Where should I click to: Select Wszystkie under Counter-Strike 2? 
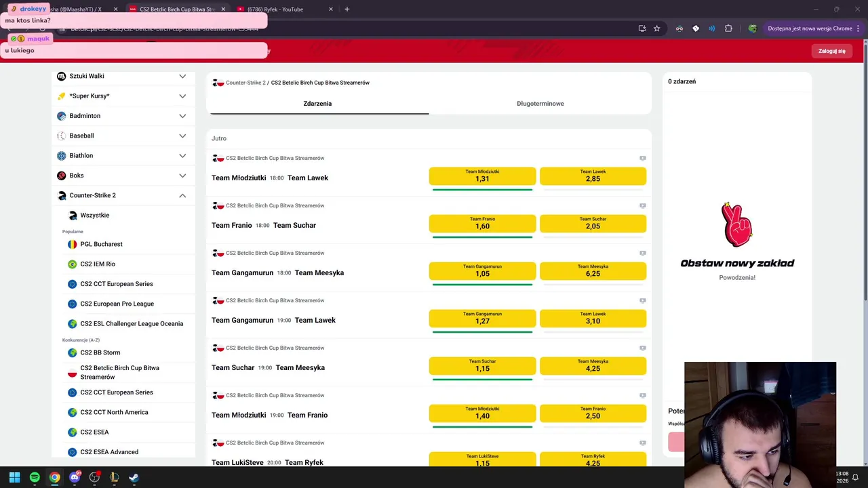point(95,216)
